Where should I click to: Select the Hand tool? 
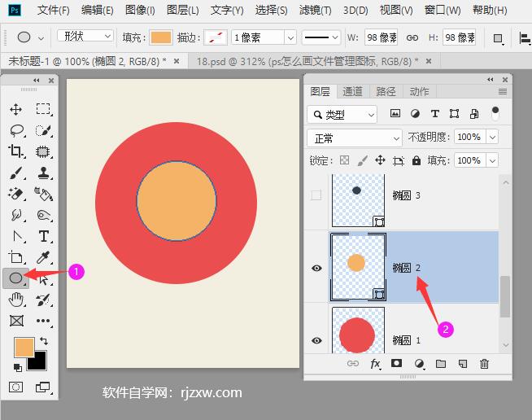tap(16, 300)
